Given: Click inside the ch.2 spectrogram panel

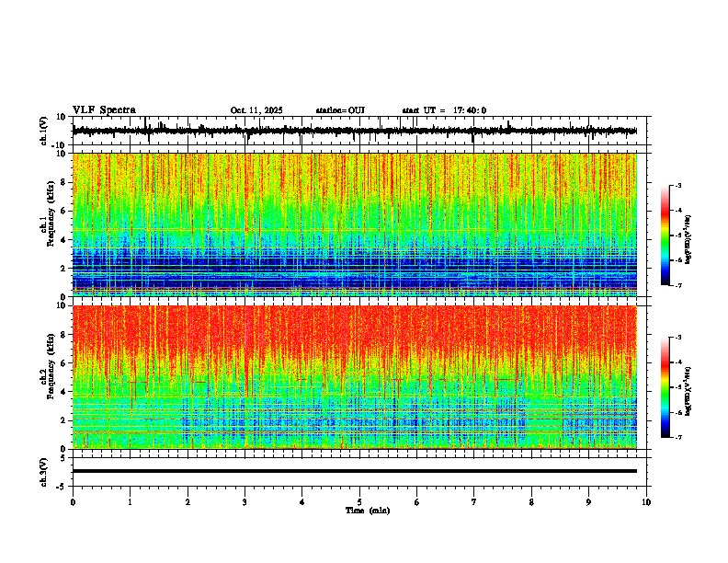Looking at the screenshot, I should pos(355,377).
